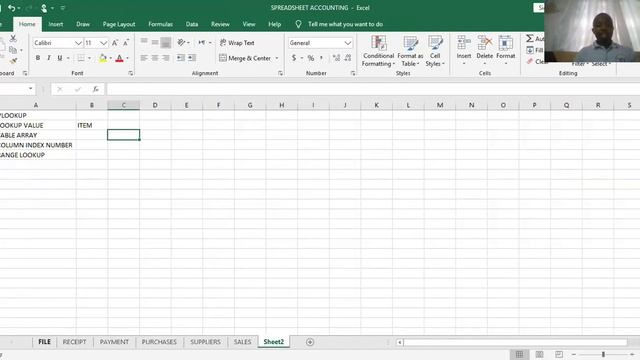The width and height of the screenshot is (640, 360).
Task: Add a new sheet with plus button
Action: 310,342
